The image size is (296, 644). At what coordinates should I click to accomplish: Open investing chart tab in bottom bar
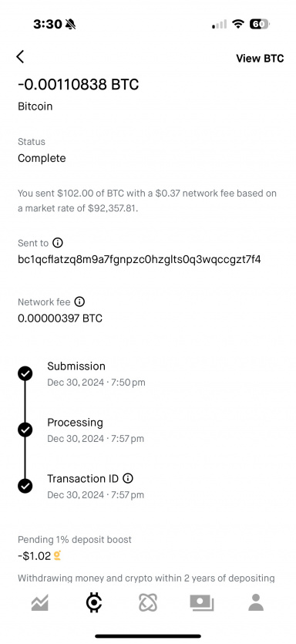point(40,603)
